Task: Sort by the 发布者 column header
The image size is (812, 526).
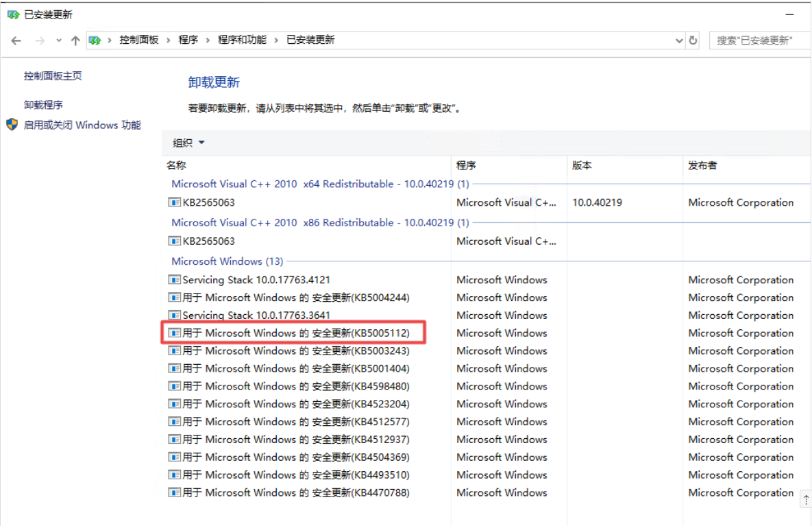Action: [702, 165]
